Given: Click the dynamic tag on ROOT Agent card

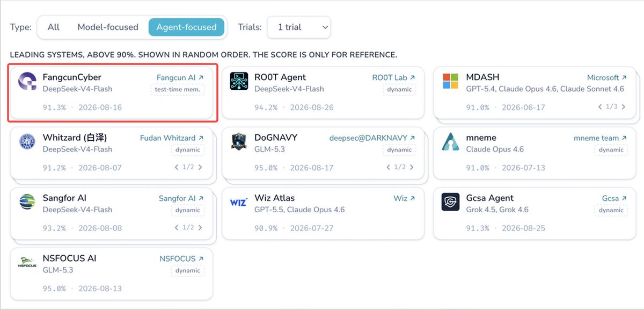Looking at the screenshot, I should tap(399, 90).
